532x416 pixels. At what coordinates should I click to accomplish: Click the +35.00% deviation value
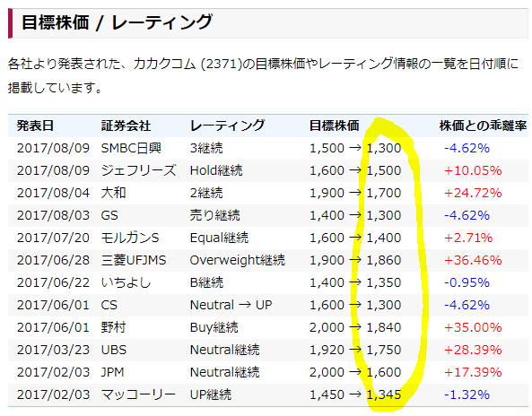coord(473,327)
